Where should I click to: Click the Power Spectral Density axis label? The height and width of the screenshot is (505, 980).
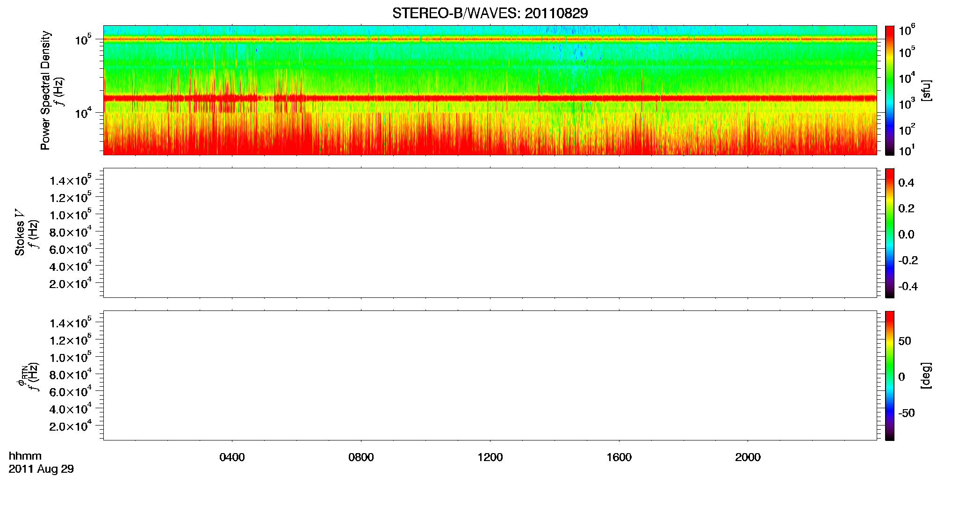coord(45,90)
